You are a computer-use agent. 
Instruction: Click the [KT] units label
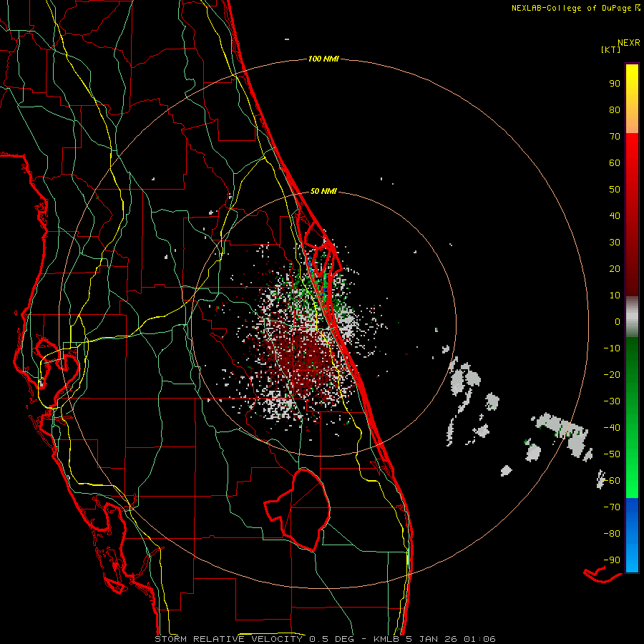[x=611, y=49]
